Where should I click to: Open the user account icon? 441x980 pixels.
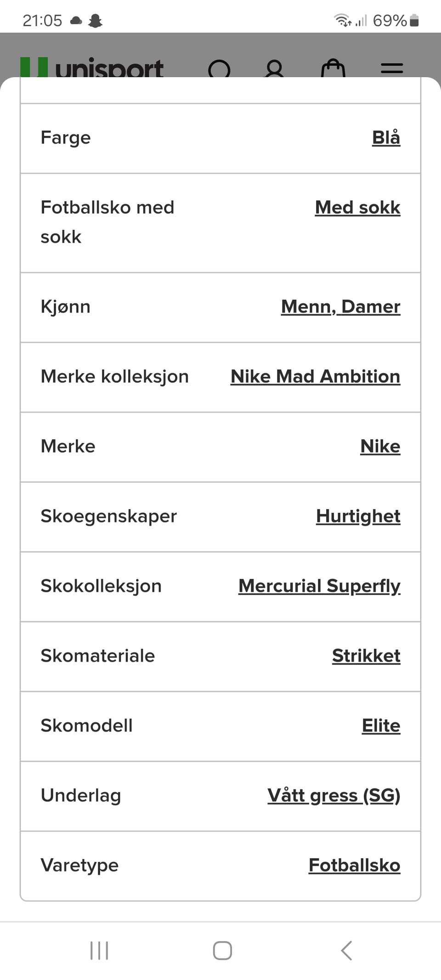click(x=274, y=69)
